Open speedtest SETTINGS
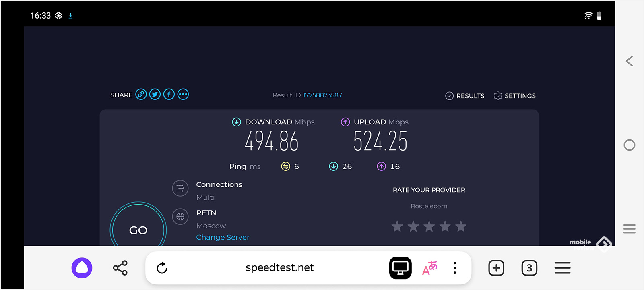644x290 pixels. pos(515,96)
